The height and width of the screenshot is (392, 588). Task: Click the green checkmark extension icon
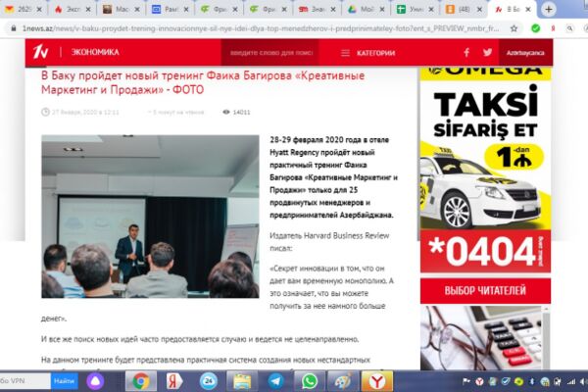pos(535,28)
